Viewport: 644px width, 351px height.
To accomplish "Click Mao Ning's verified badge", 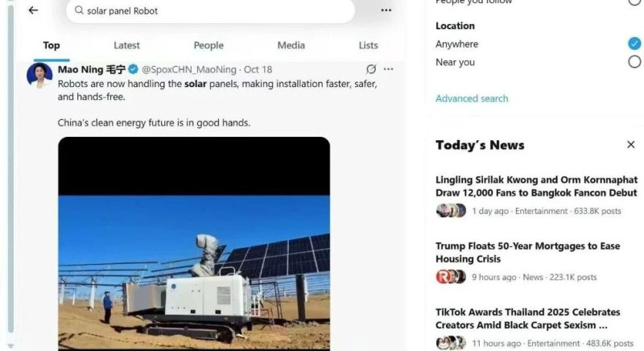I will [134, 70].
